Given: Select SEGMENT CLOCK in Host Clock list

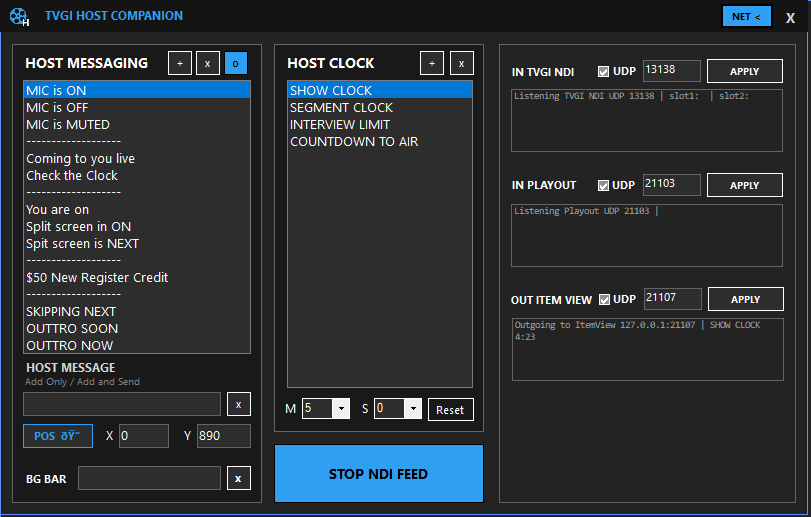Looking at the screenshot, I should click(380, 108).
